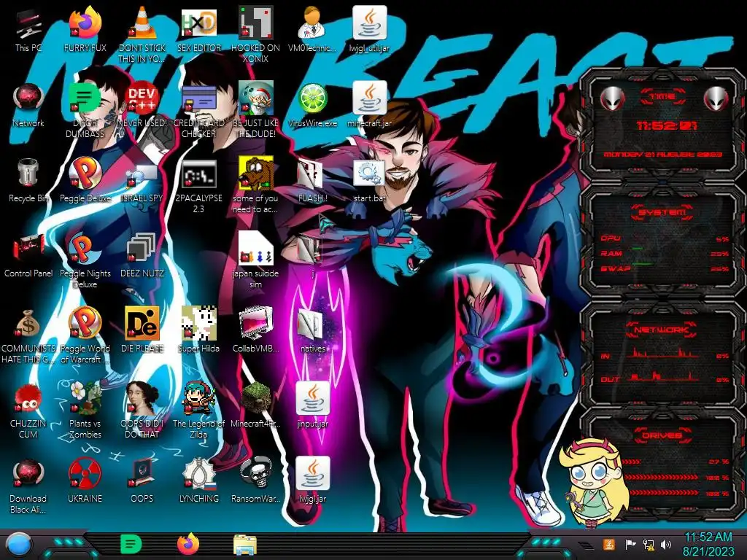Open the money bag COMMUNISTS HATE THIS icon

28,324
